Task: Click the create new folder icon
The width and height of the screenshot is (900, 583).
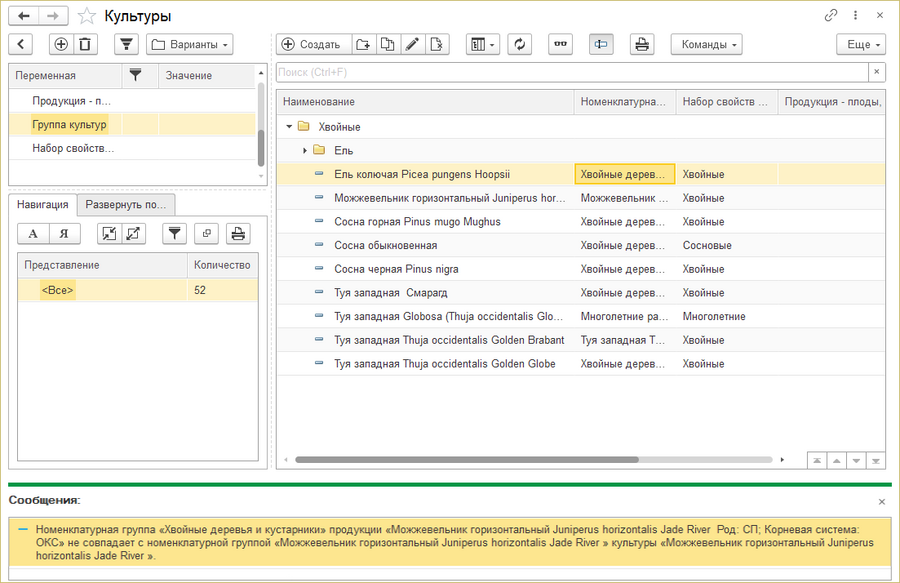Action: point(363,44)
